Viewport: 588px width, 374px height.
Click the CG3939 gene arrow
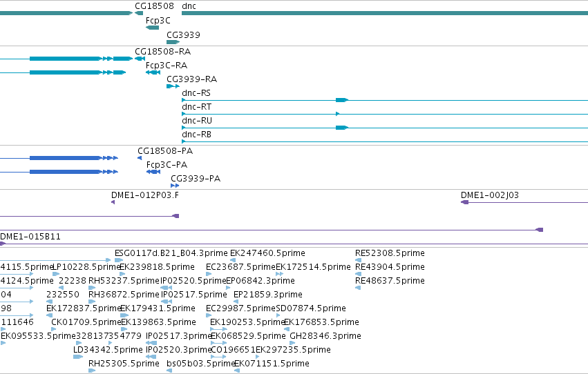pyautogui.click(x=173, y=42)
